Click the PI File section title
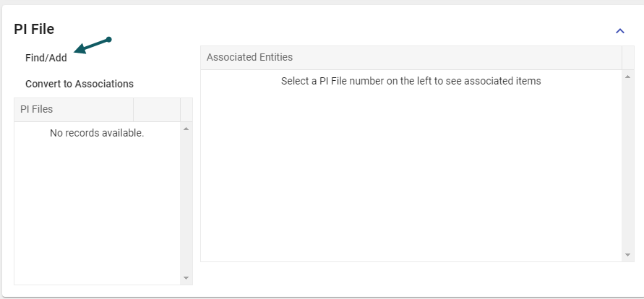644x299 pixels. [34, 29]
